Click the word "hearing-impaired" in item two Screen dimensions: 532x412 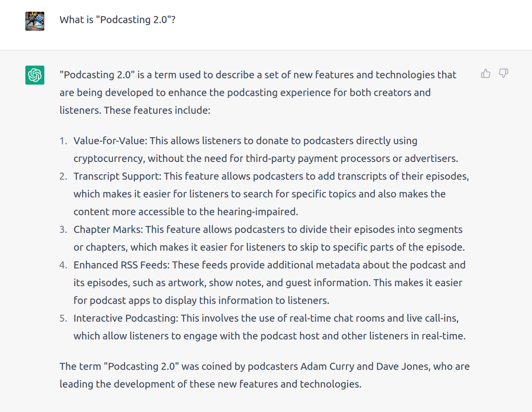point(257,212)
